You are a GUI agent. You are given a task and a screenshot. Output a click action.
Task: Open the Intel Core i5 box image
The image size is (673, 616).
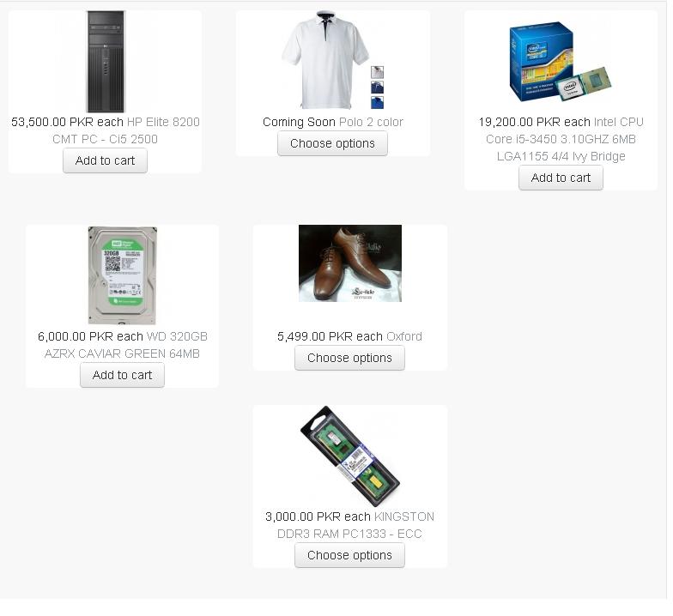561,62
